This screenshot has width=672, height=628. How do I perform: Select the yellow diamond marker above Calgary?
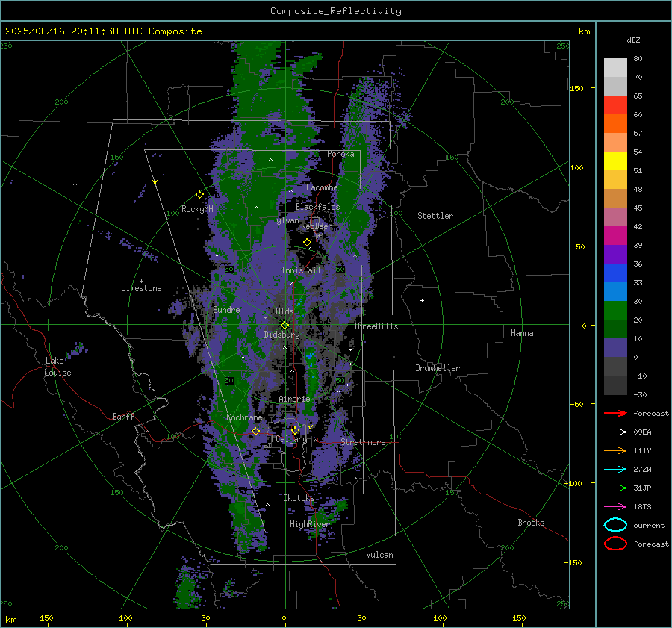(295, 430)
